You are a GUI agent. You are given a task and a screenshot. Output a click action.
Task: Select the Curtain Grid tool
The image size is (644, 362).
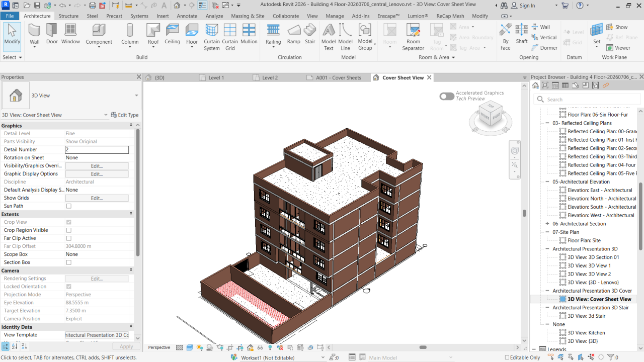pyautogui.click(x=230, y=37)
